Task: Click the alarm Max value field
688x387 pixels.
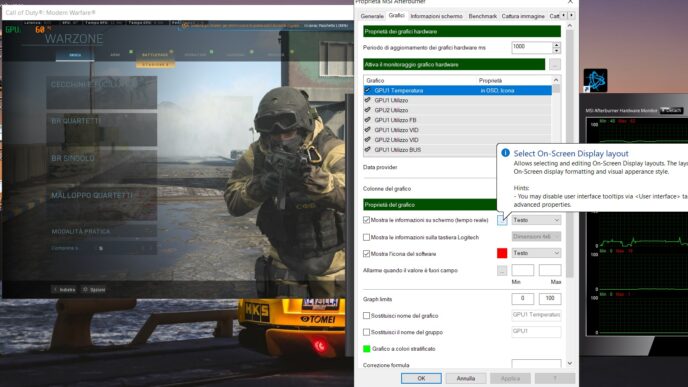Action: 550,270
